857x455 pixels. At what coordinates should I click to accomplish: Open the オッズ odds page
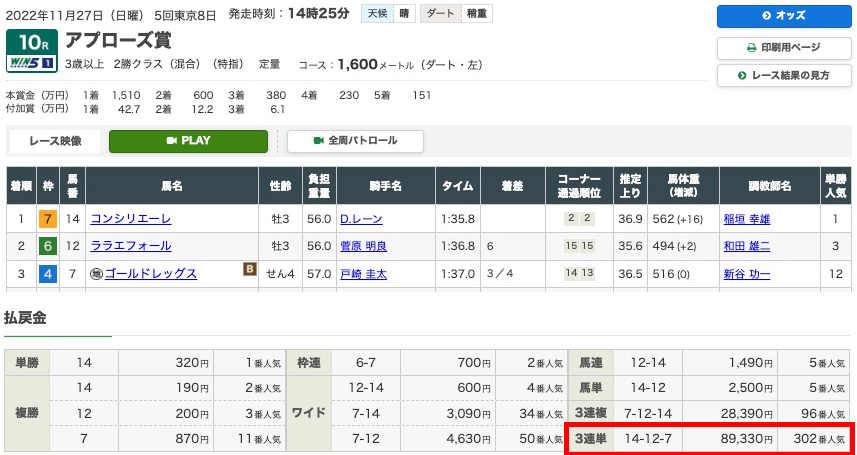tap(784, 16)
